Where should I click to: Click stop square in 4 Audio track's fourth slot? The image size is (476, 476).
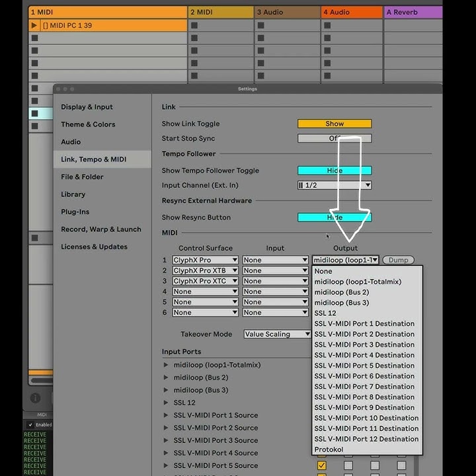(327, 63)
